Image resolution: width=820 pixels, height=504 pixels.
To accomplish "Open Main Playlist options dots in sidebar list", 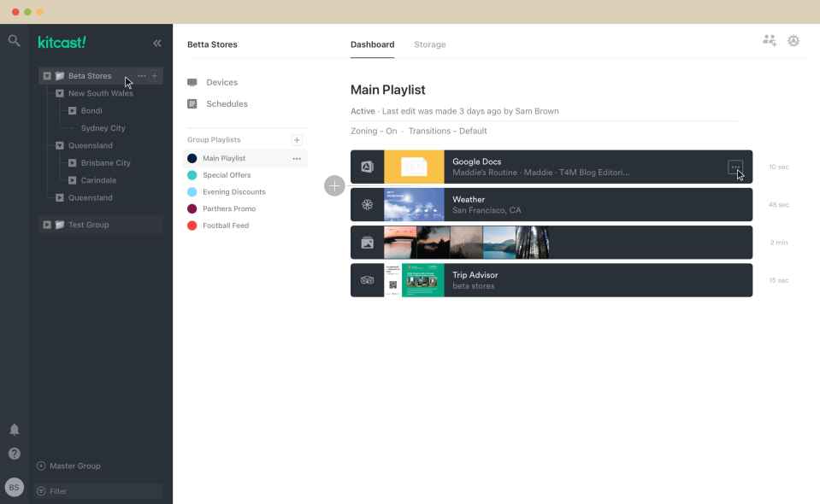I will [x=297, y=158].
